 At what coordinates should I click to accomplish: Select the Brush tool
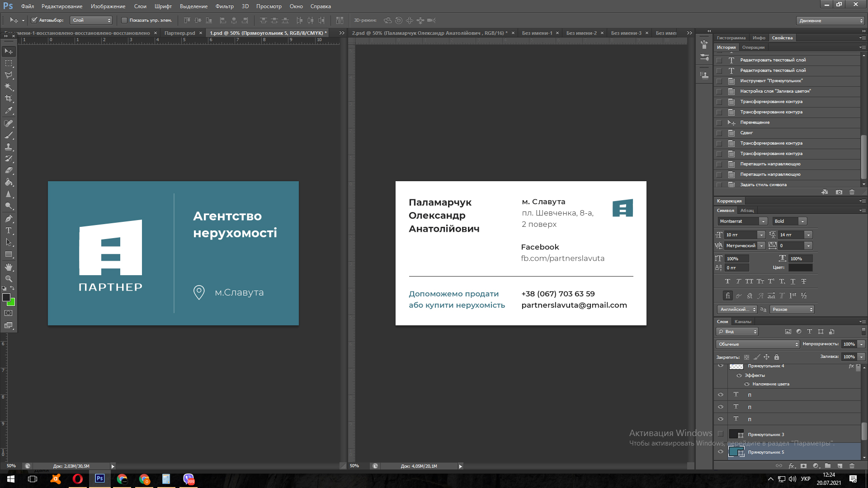9,135
